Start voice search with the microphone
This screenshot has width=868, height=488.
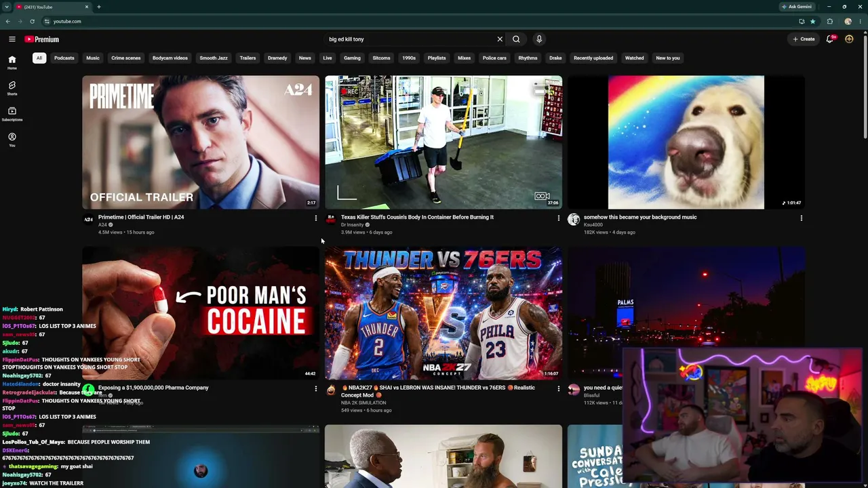point(539,39)
